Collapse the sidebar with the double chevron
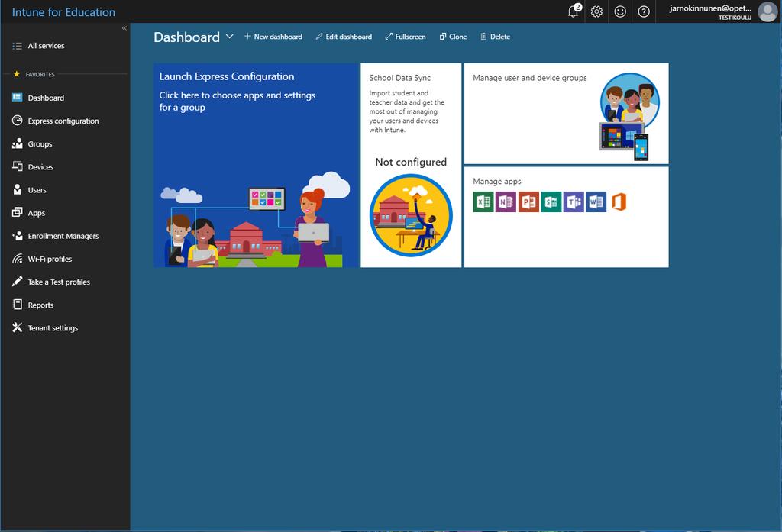782x532 pixels. coord(124,28)
